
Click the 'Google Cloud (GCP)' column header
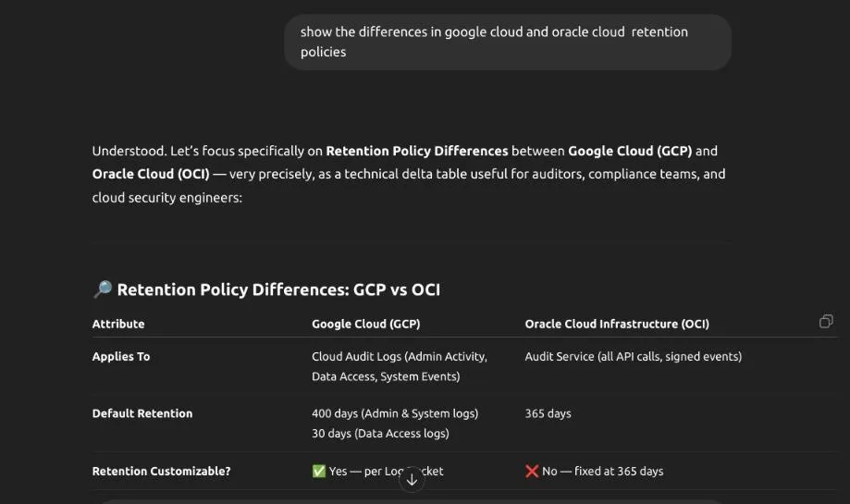(366, 324)
